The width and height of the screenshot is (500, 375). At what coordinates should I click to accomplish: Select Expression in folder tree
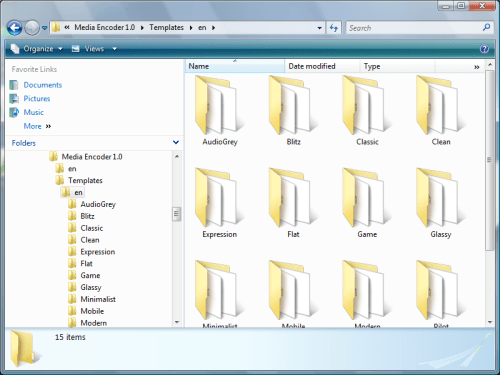click(98, 252)
